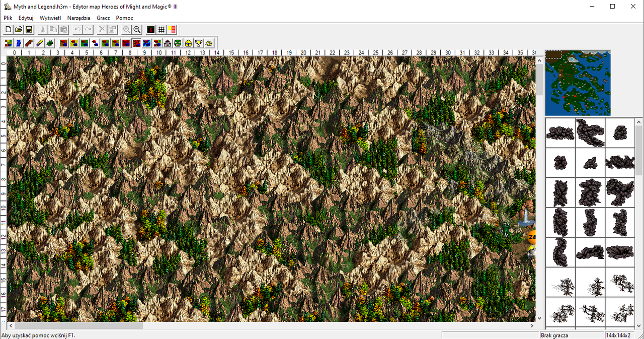The height and width of the screenshot is (339, 644).
Task: Show lava terrain objects palette
Action: pyautogui.click(x=137, y=43)
